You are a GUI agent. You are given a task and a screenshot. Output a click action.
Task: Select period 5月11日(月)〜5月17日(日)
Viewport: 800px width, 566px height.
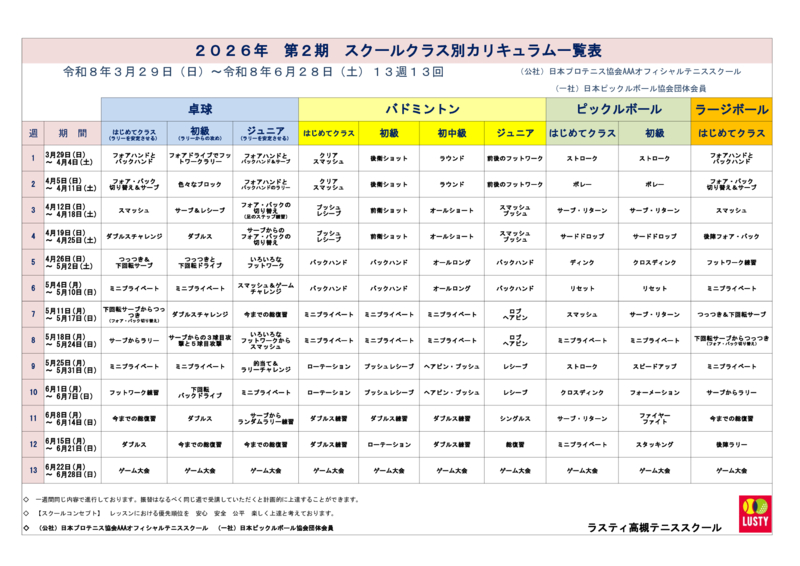(x=72, y=314)
